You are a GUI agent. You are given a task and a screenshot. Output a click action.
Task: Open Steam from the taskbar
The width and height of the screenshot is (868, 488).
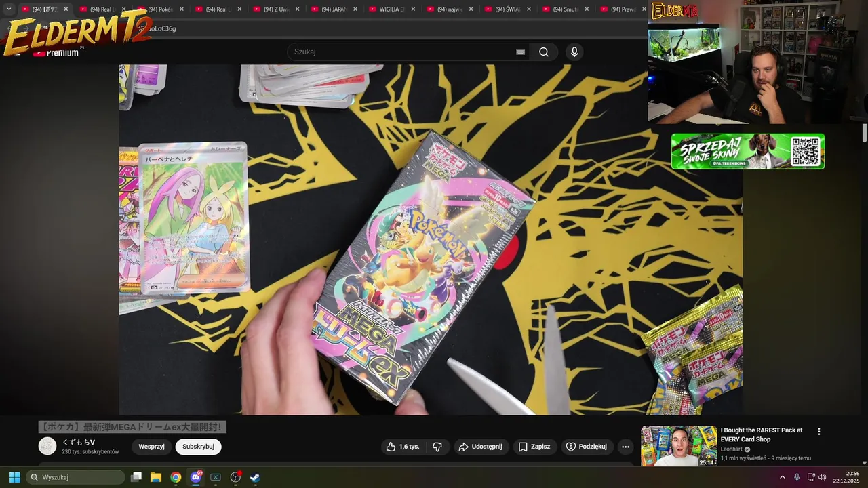(x=255, y=477)
